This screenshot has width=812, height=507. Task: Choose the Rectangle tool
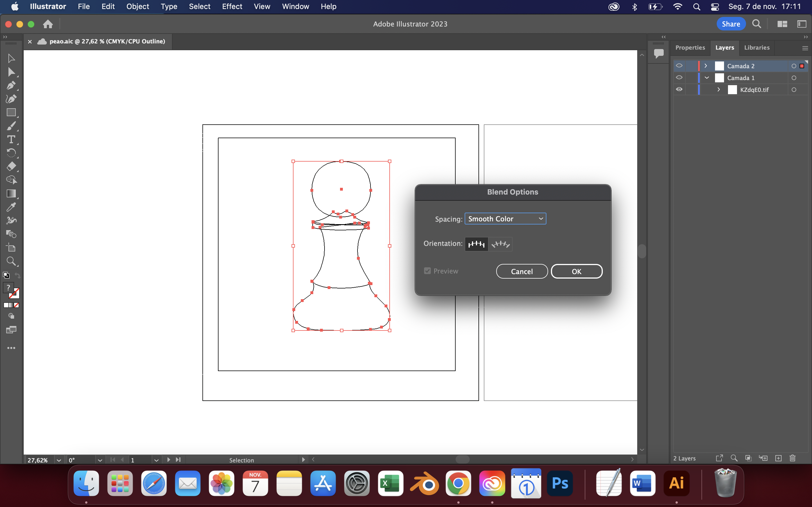(11, 112)
